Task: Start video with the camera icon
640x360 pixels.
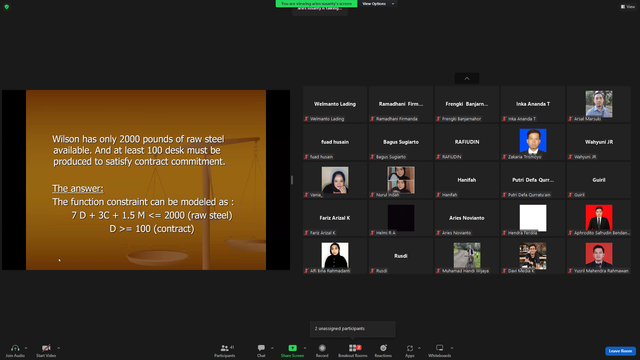Action: 46,348
